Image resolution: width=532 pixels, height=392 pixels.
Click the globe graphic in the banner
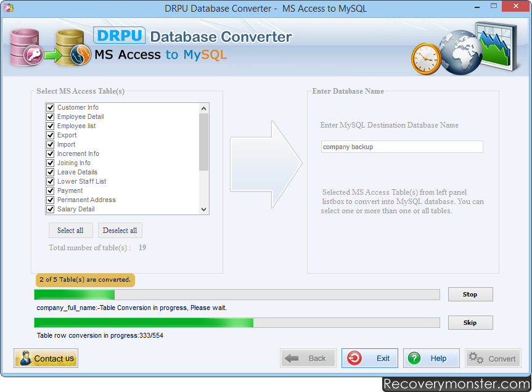[460, 52]
